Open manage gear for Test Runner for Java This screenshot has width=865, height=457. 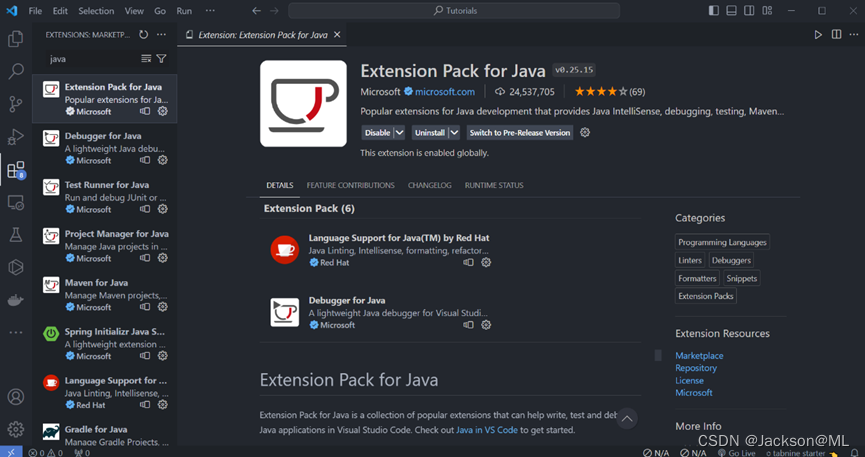pos(163,209)
